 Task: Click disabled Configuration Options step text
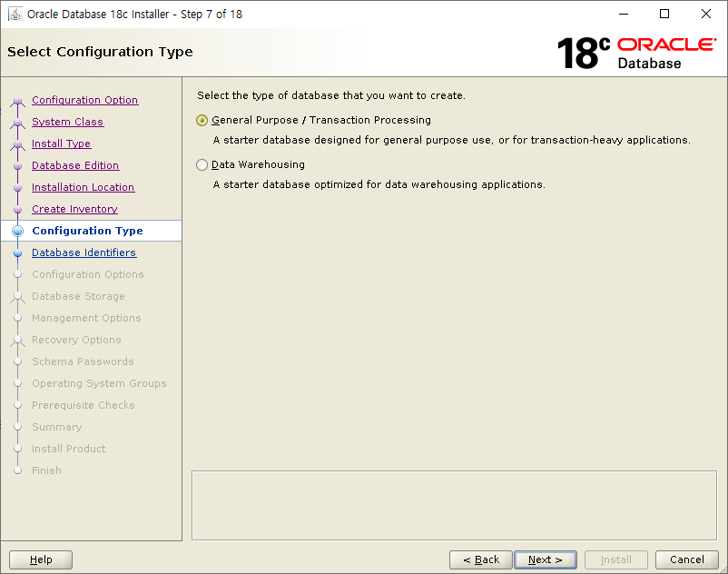[88, 274]
